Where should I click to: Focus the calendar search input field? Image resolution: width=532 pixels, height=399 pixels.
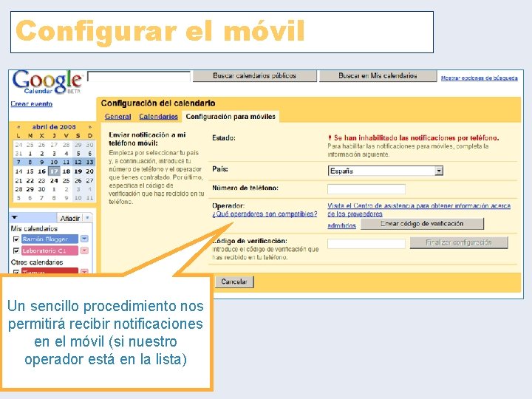pos(139,76)
